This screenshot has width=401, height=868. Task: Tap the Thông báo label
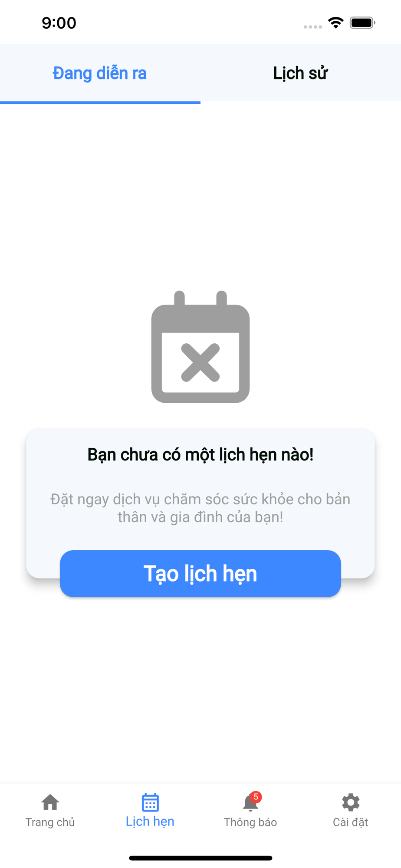point(250,822)
